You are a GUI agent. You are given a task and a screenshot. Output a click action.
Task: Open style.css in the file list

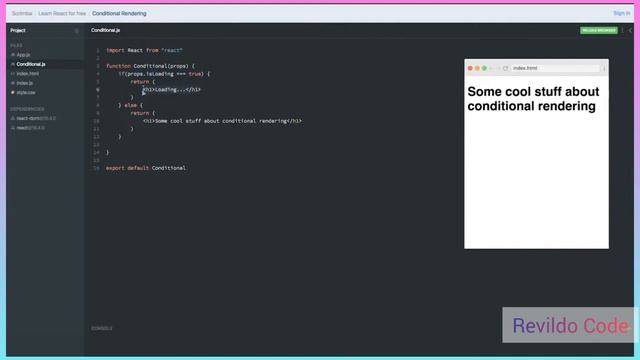tap(26, 93)
